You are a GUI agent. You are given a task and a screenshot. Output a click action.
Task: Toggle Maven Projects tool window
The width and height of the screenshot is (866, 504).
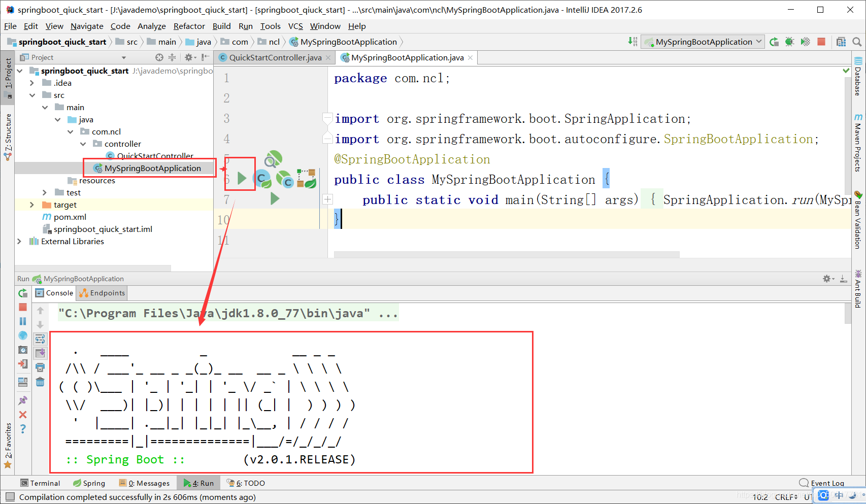coord(858,142)
